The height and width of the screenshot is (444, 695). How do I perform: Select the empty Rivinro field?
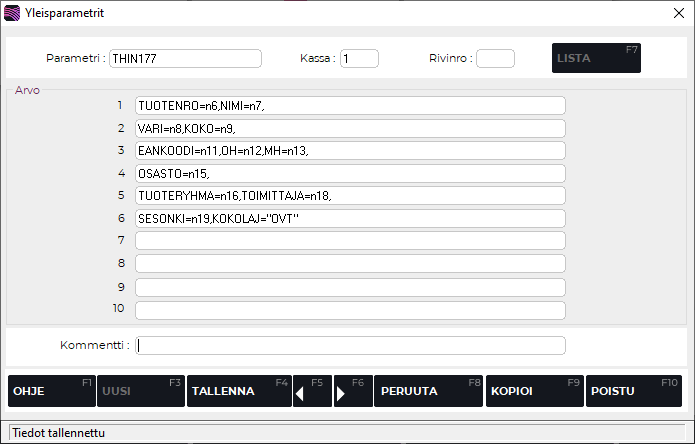[x=495, y=58]
